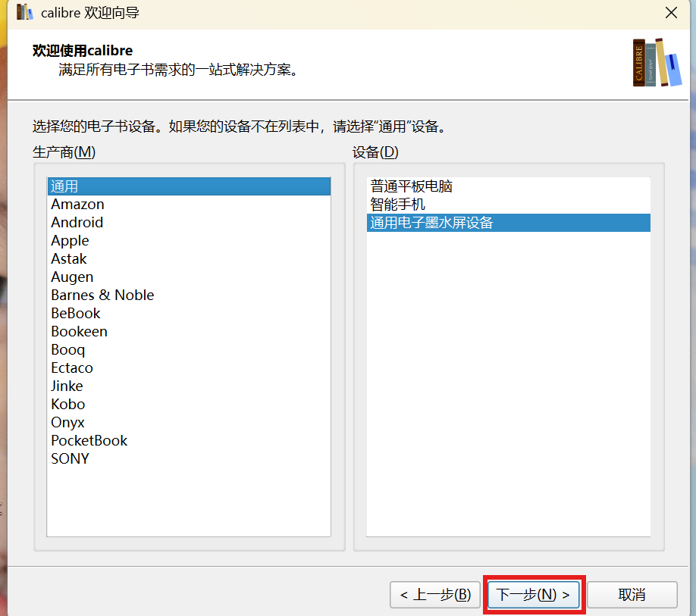Click the 设备(D) label
Screen dimensions: 696x616
click(375, 152)
